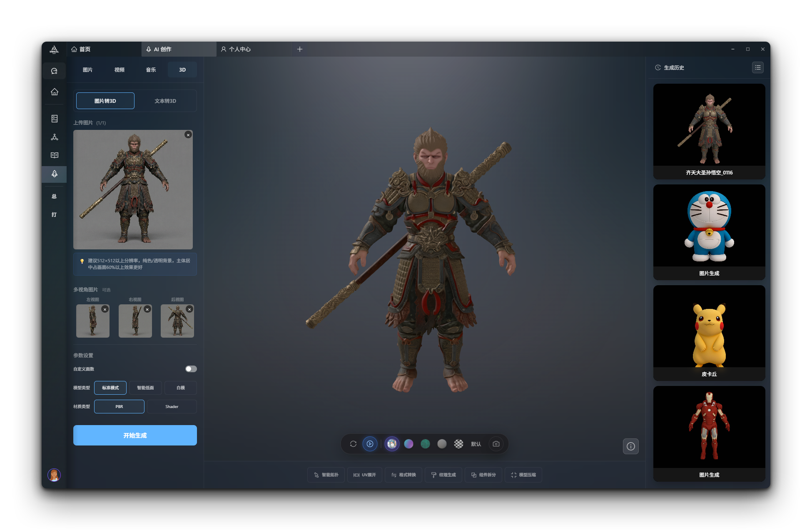Image resolution: width=812 pixels, height=530 pixels.
Task: Click the 开始生成 button
Action: (x=135, y=435)
